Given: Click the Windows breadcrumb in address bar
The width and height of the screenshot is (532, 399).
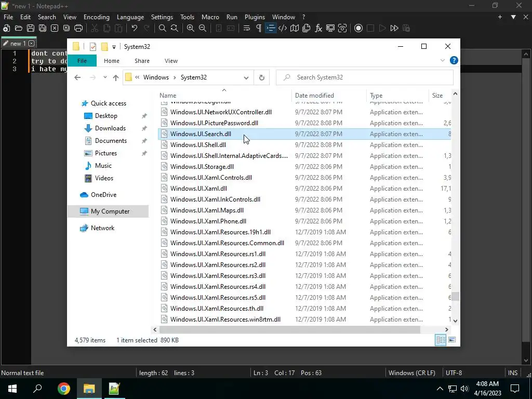Looking at the screenshot, I should click(x=156, y=77).
